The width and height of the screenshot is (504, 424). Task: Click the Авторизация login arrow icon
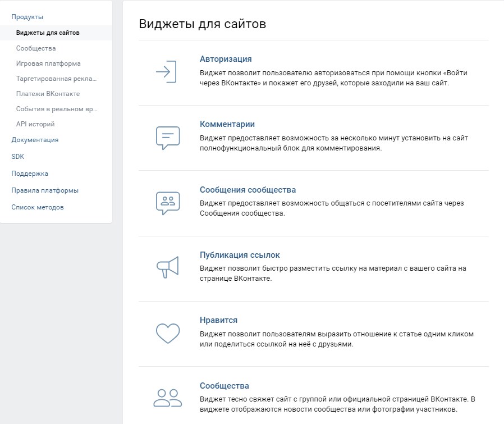click(166, 71)
